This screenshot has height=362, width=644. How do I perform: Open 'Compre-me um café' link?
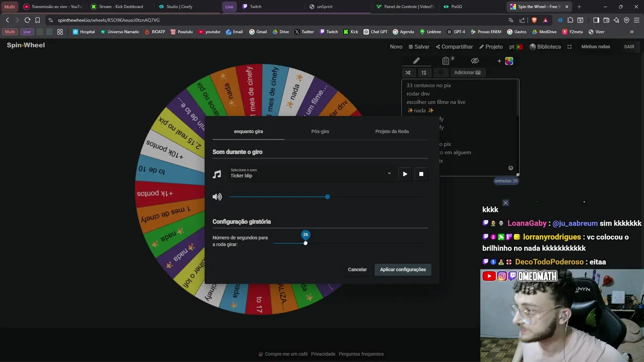pyautogui.click(x=283, y=354)
